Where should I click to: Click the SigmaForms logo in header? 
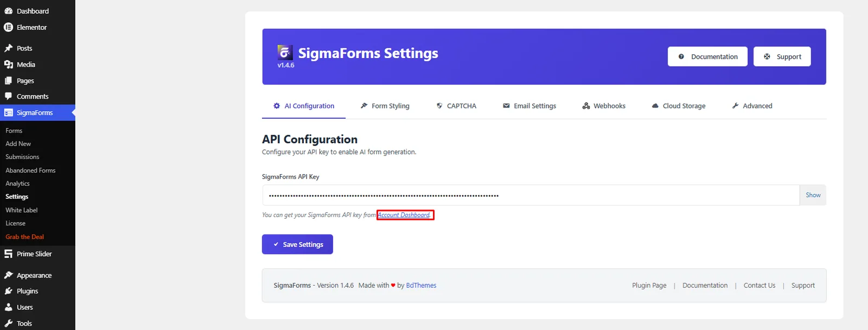pyautogui.click(x=285, y=52)
